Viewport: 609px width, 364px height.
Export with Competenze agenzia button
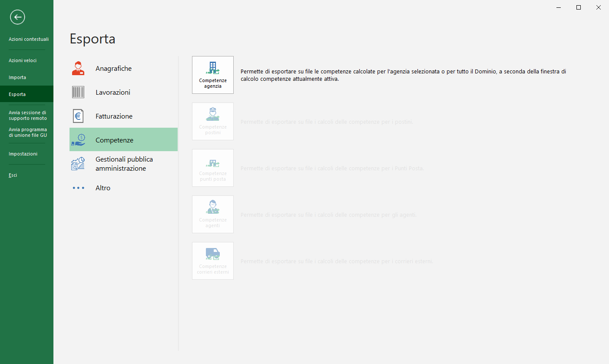pos(213,75)
